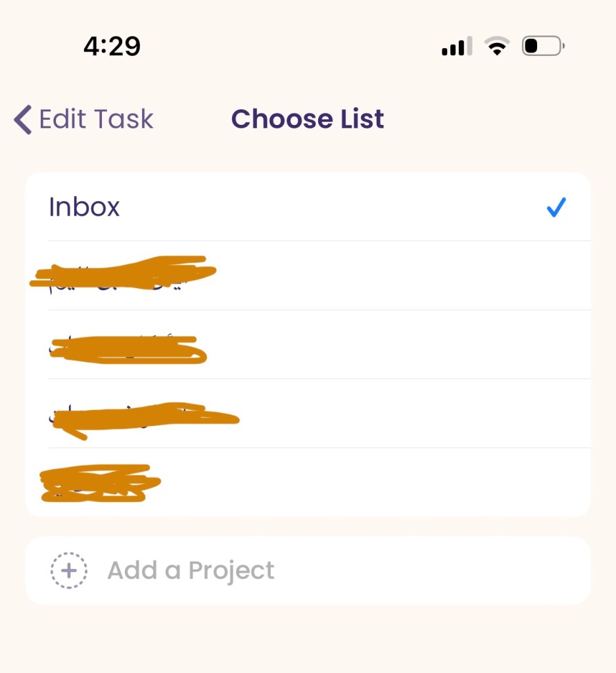Tap the cellular signal bars
This screenshot has height=673, width=616.
(456, 47)
